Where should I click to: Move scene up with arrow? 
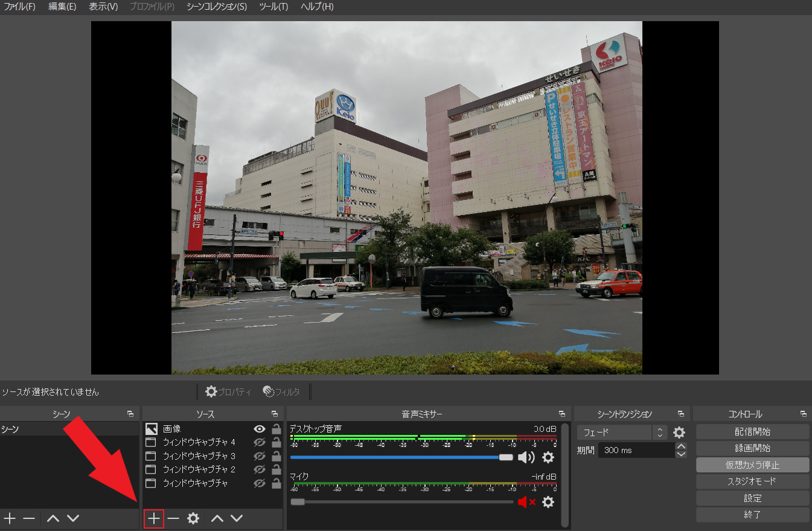(x=53, y=518)
